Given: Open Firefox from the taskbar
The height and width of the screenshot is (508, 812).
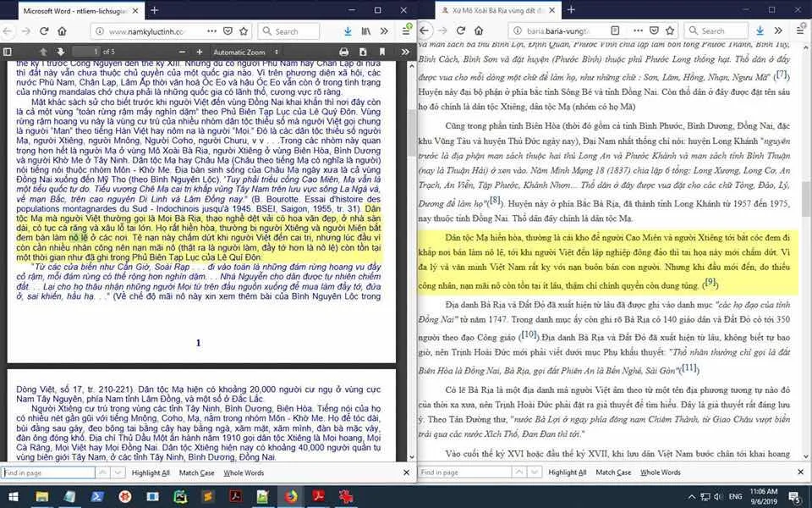Looking at the screenshot, I should [291, 497].
